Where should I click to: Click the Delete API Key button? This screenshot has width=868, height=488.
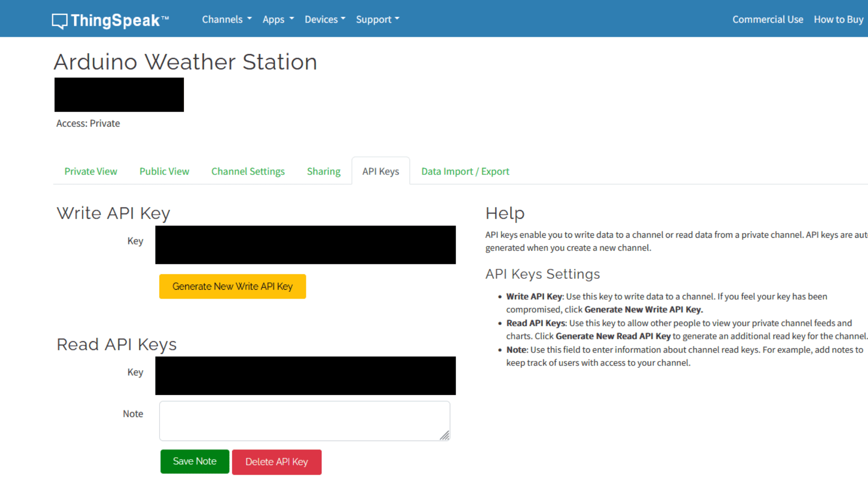click(277, 462)
